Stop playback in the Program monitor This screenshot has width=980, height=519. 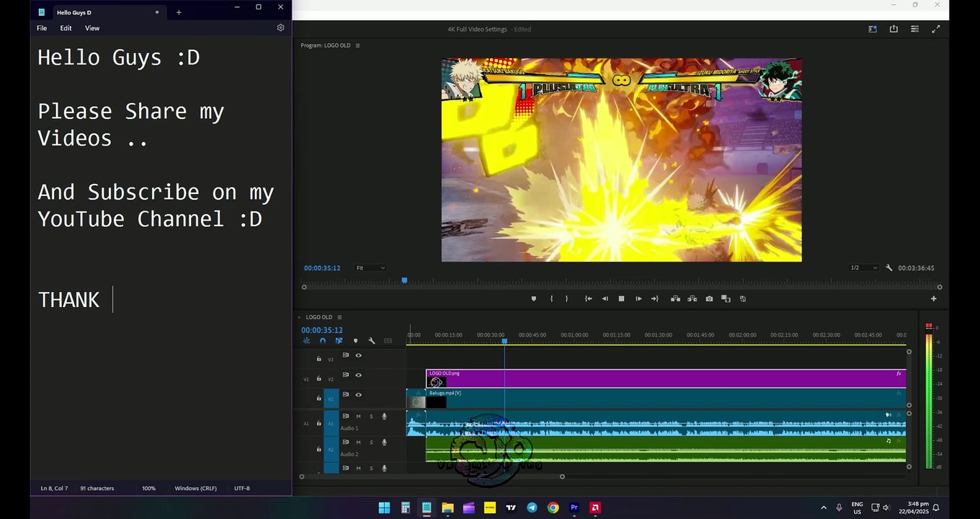point(621,298)
